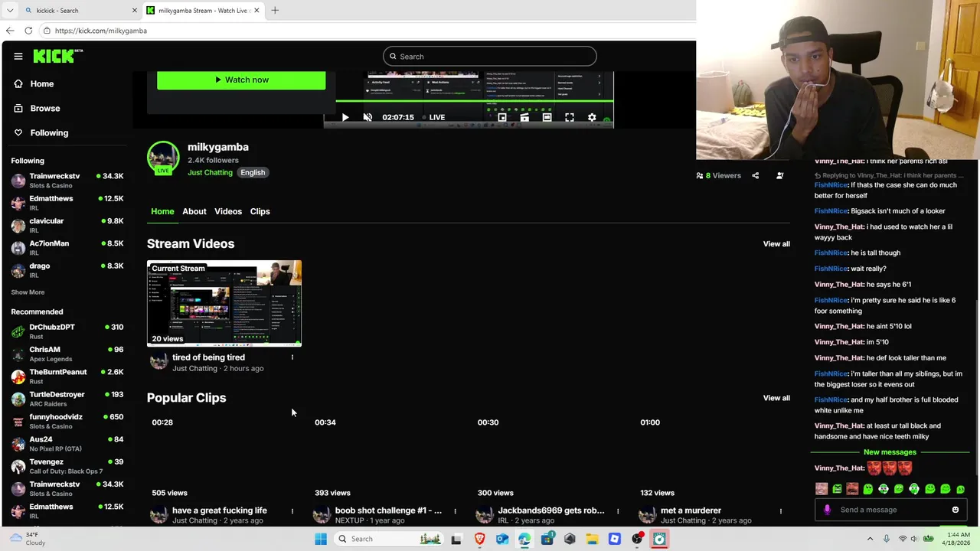Insert the mustached man face emote
Image resolution: width=980 pixels, height=551 pixels.
[x=852, y=489]
